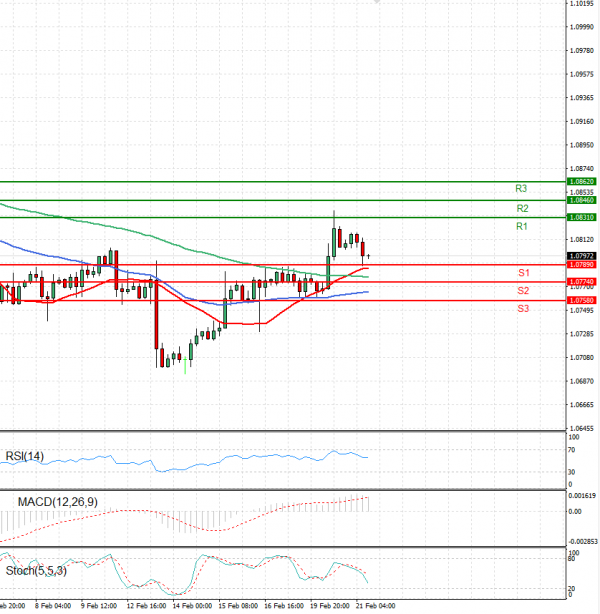Click the 1.09780 price axis value
600x614 pixels.
(x=582, y=51)
